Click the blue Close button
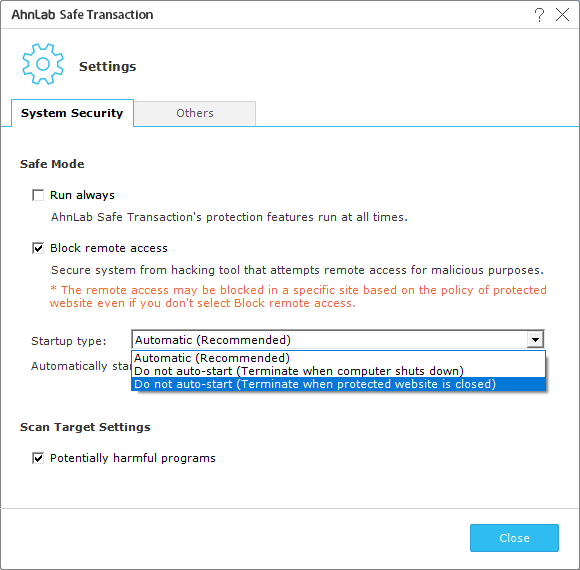 [514, 538]
